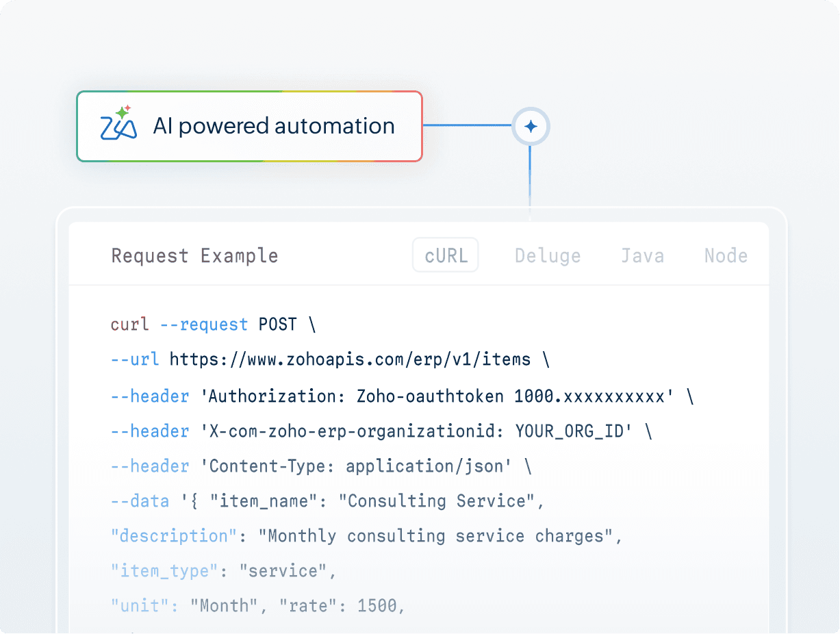
Task: Select the POST request keyword
Action: tap(278, 324)
